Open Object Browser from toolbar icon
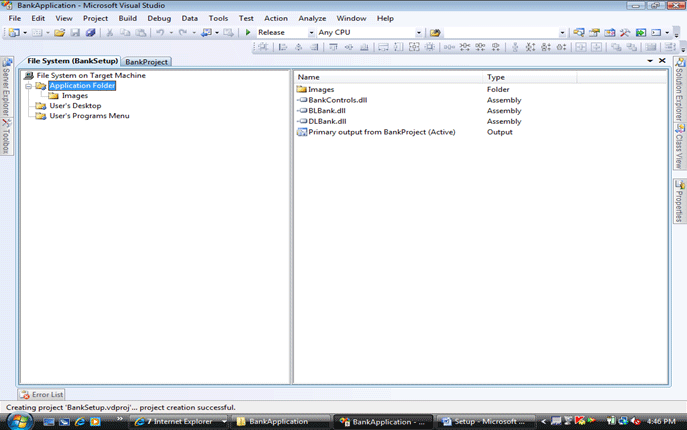The height and width of the screenshot is (430, 687). coord(609,32)
